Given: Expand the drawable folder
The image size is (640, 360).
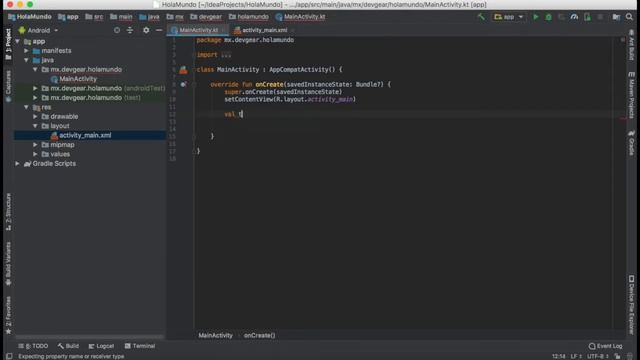Looking at the screenshot, I should pyautogui.click(x=36, y=116).
